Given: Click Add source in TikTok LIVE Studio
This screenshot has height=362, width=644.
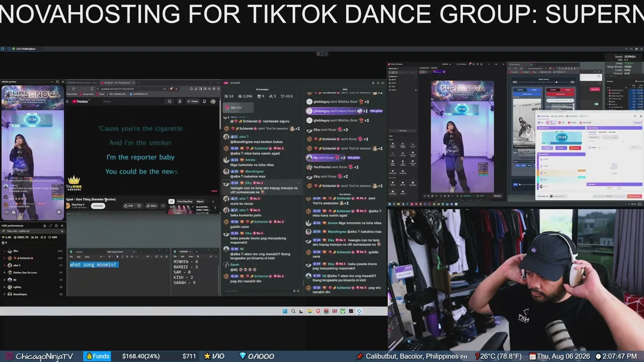Looking at the screenshot, I should (403, 131).
